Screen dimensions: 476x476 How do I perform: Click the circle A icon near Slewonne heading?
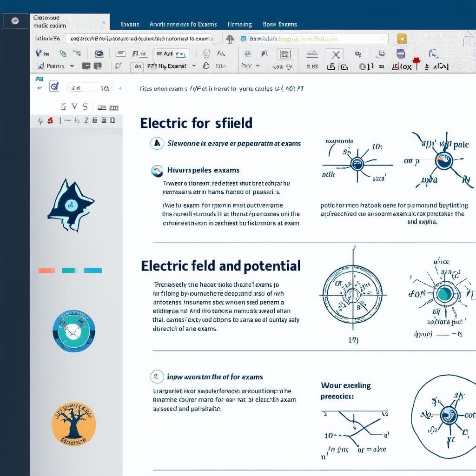pos(157,143)
